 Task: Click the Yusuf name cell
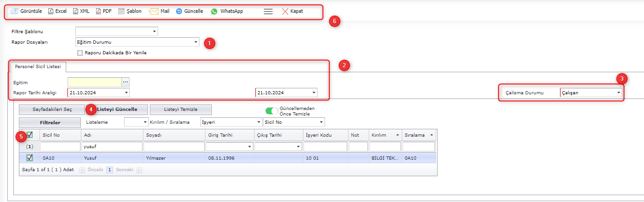[112, 158]
